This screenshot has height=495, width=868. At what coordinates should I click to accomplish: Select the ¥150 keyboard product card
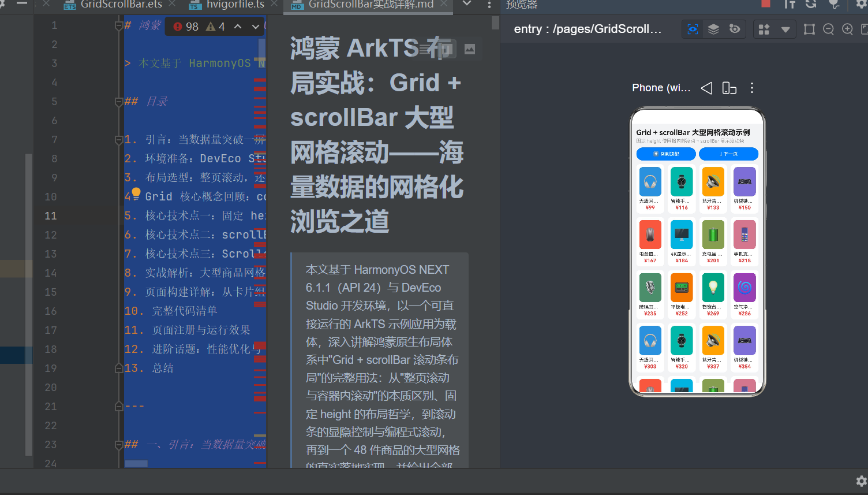[x=744, y=188]
